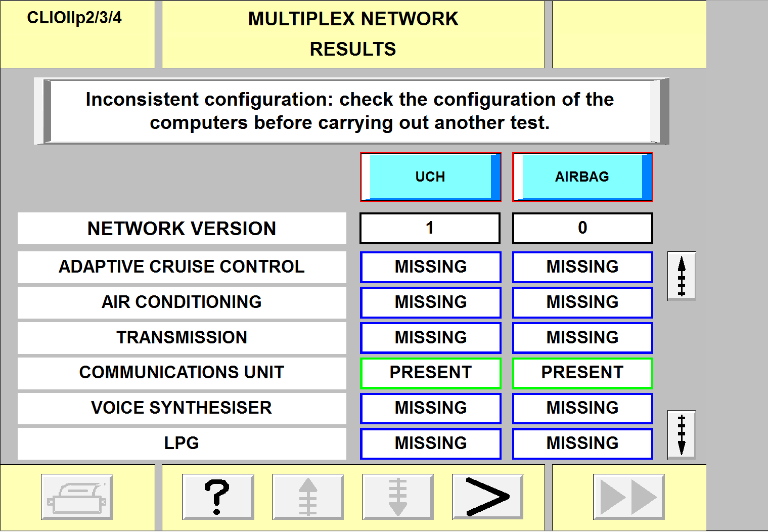Image resolution: width=768 pixels, height=532 pixels.
Task: Click AIRBAG network version value 0
Action: [x=582, y=228]
